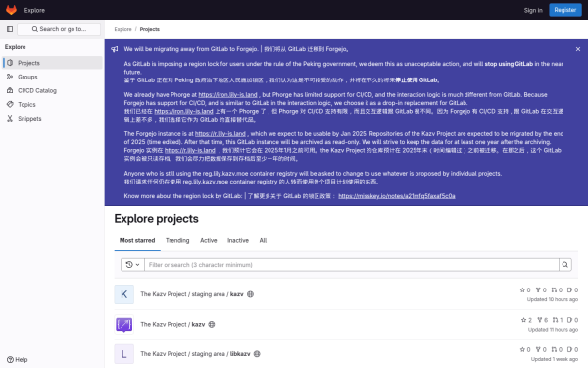Viewport: 588px width, 368px height.
Task: Click the 2 stars on Kazv Project / kazv
Action: click(x=526, y=320)
